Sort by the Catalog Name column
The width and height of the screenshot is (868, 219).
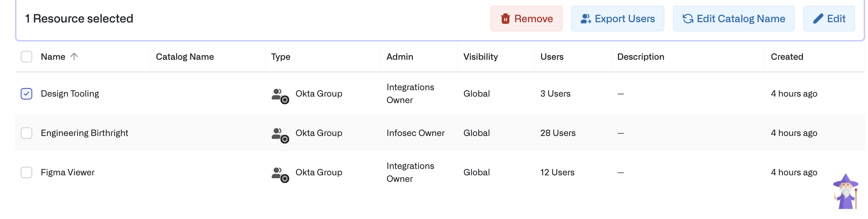185,57
